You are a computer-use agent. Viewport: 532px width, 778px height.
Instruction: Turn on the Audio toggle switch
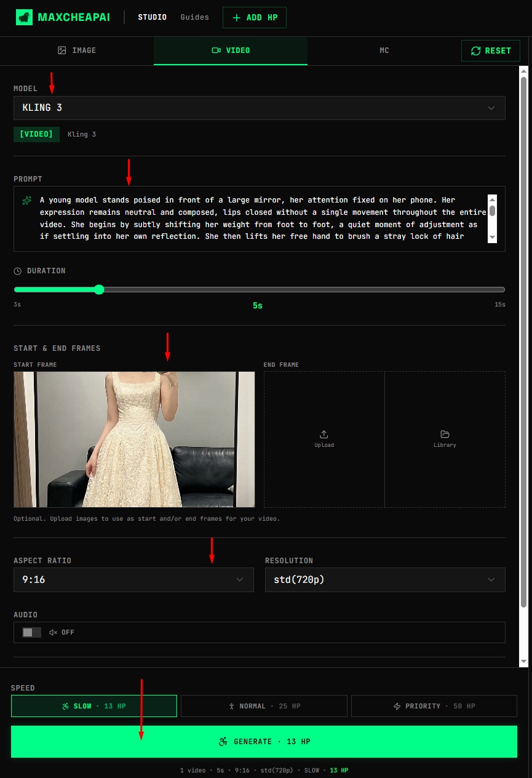click(x=31, y=632)
